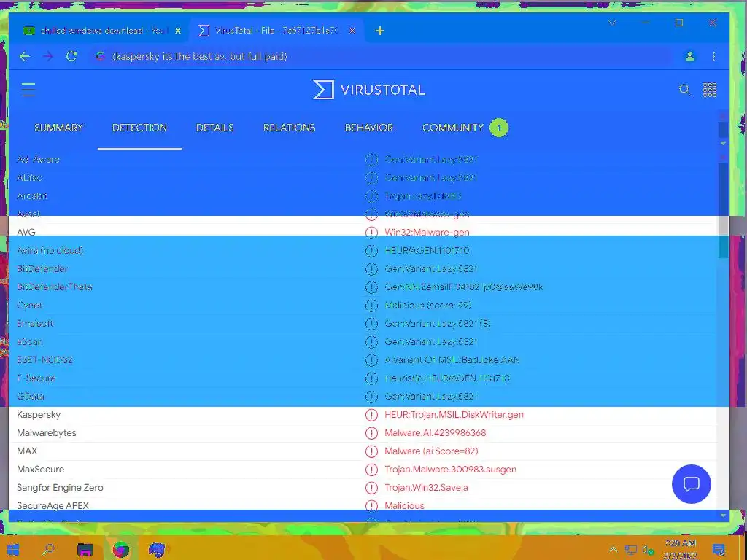747x560 pixels.
Task: Select 'Trojan.Win32.Save.a' result
Action: [x=426, y=488]
